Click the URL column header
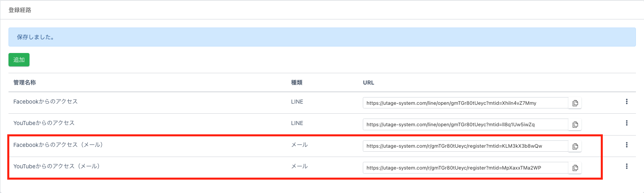The width and height of the screenshot is (644, 193). pos(368,83)
